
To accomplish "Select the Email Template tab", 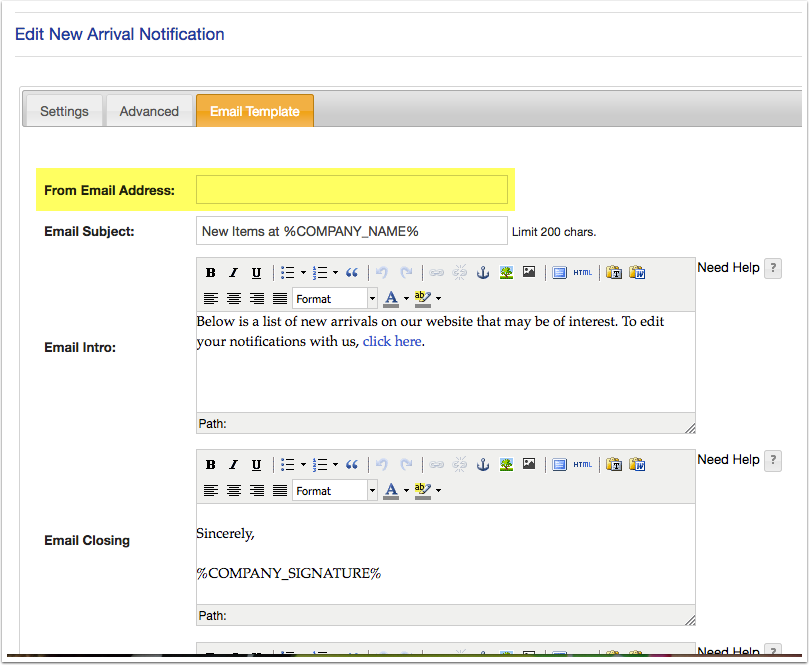I will pos(255,111).
